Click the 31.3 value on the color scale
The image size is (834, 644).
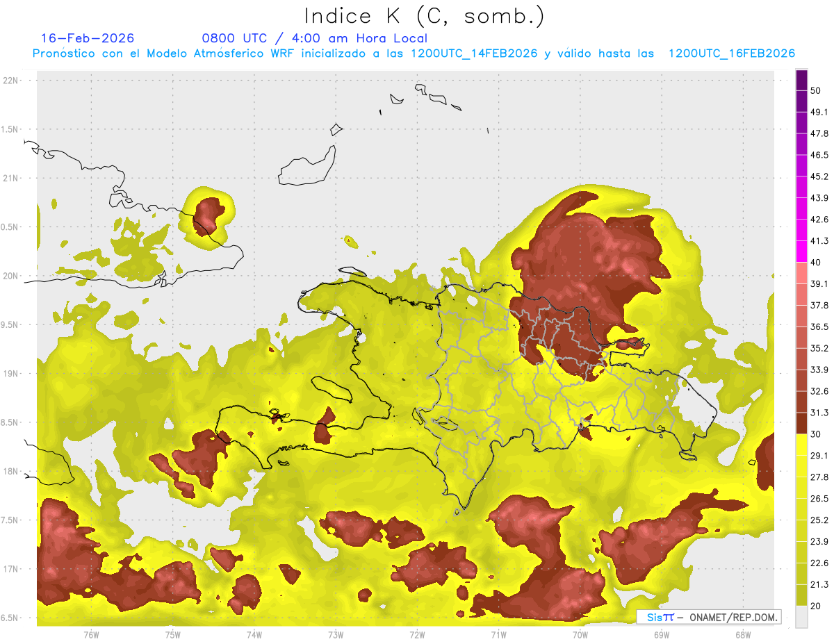[819, 413]
